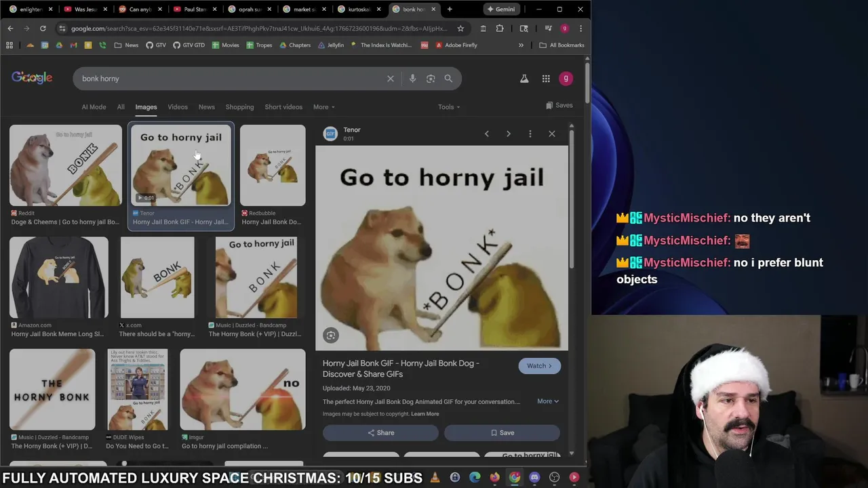868x488 pixels.
Task: Reload the page in Chrome
Action: pyautogui.click(x=43, y=28)
